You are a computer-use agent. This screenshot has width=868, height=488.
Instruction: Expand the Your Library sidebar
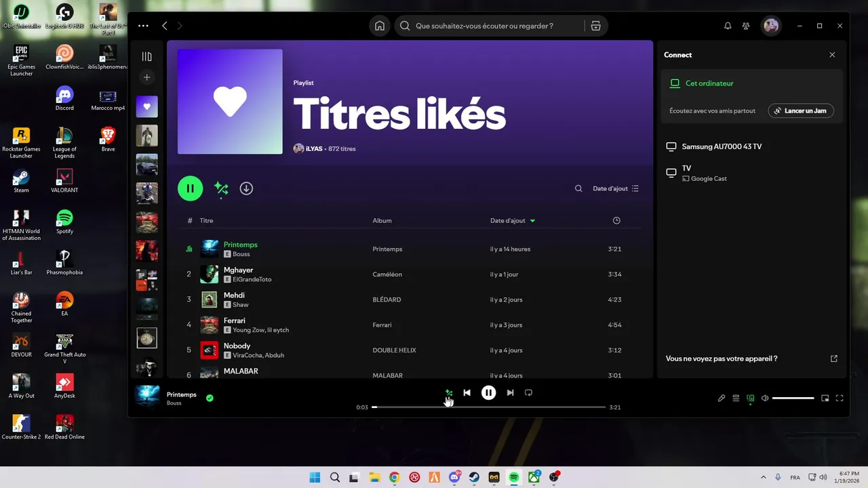146,57
